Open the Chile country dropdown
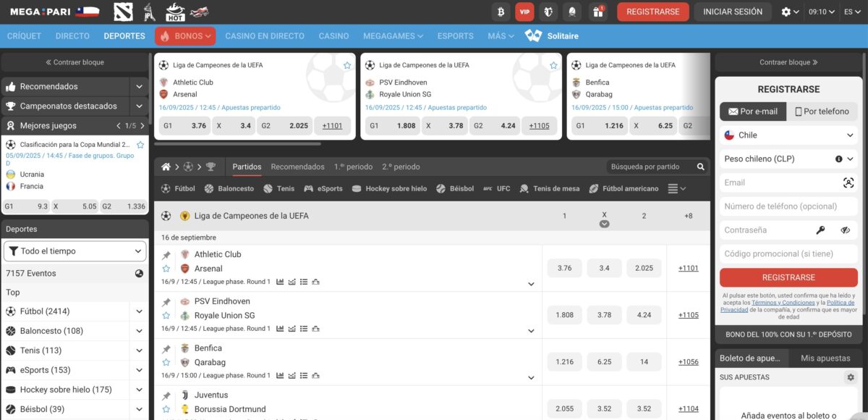Screen dimensions: 868x420 [788, 135]
